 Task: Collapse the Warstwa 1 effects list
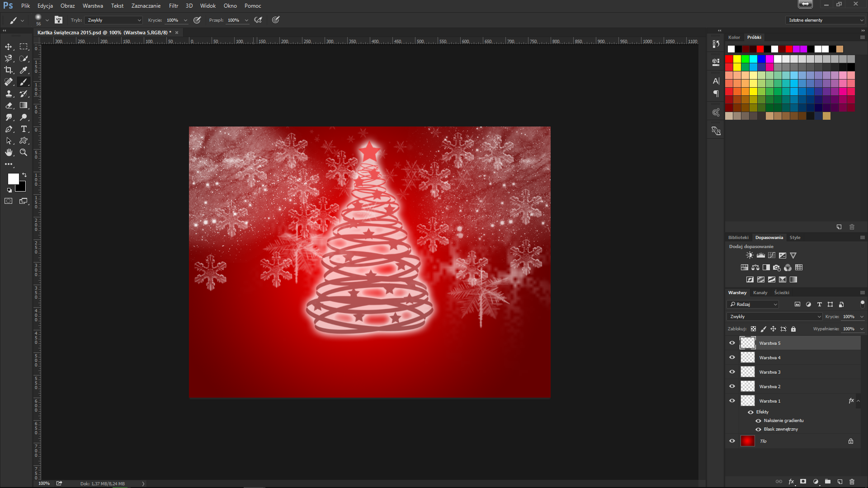point(858,401)
